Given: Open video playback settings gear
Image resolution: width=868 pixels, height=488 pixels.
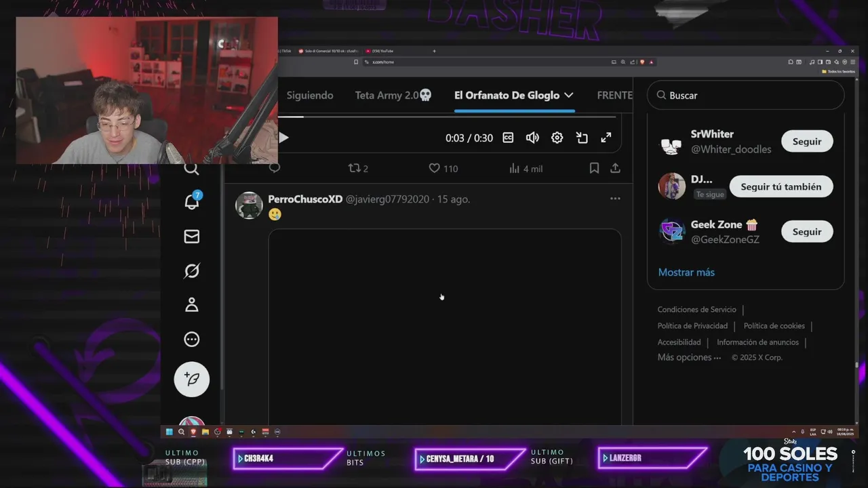Looking at the screenshot, I should [x=557, y=138].
